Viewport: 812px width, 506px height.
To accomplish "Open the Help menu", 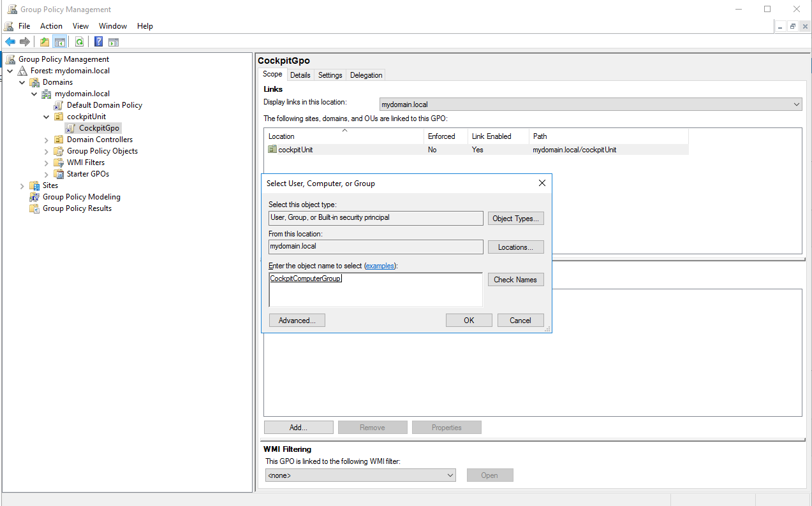I will point(145,26).
